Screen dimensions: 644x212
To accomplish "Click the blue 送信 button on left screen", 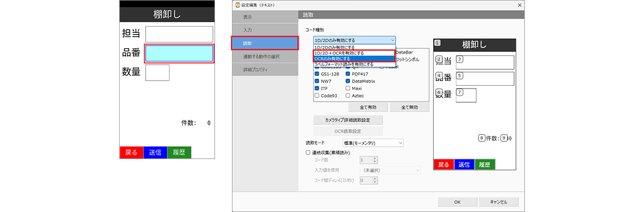I will (155, 153).
